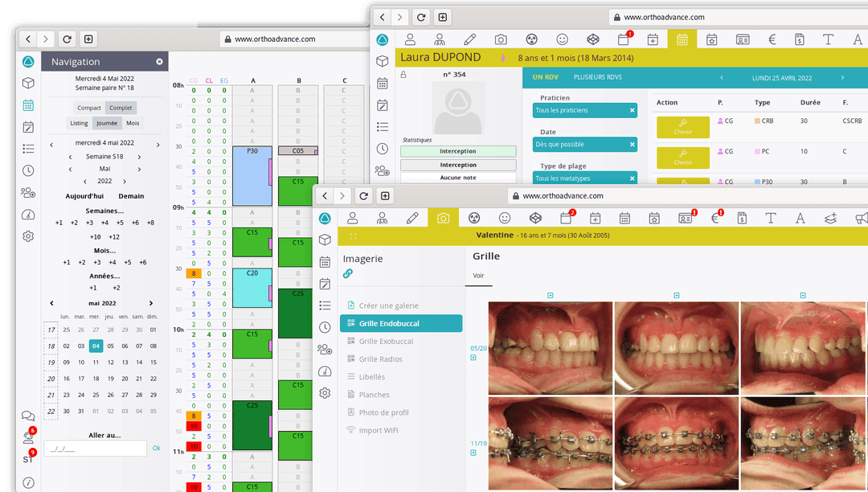
Task: Toggle the Type de plage filter checkbox
Action: 536,166
